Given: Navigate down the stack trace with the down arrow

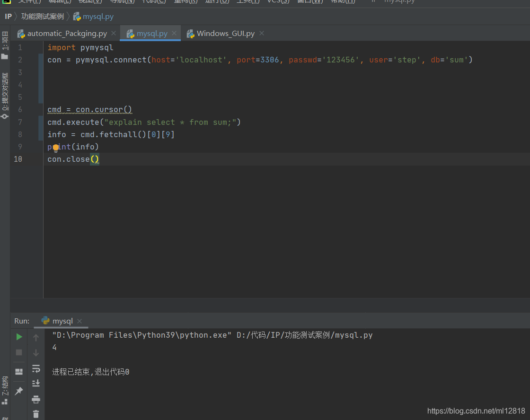Looking at the screenshot, I should pyautogui.click(x=36, y=352).
